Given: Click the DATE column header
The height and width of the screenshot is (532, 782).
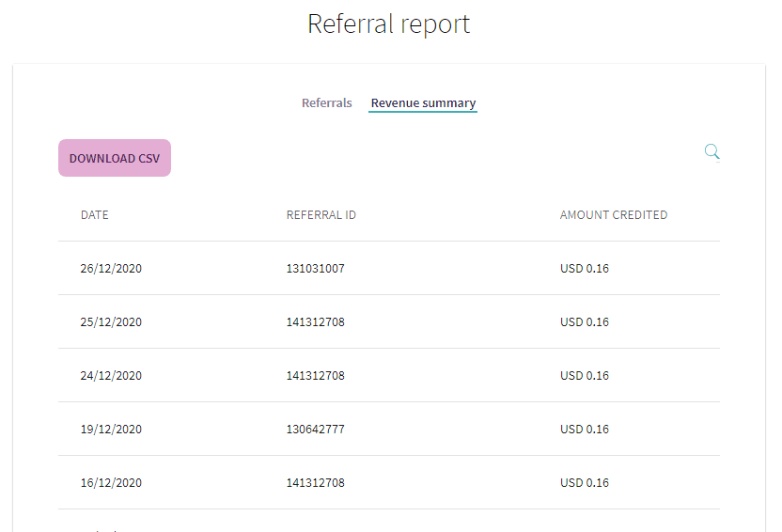Looking at the screenshot, I should pos(95,215).
